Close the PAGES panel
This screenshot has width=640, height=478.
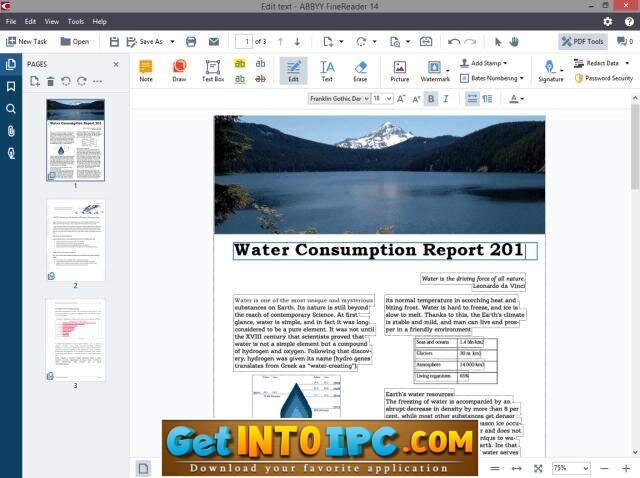click(x=116, y=64)
